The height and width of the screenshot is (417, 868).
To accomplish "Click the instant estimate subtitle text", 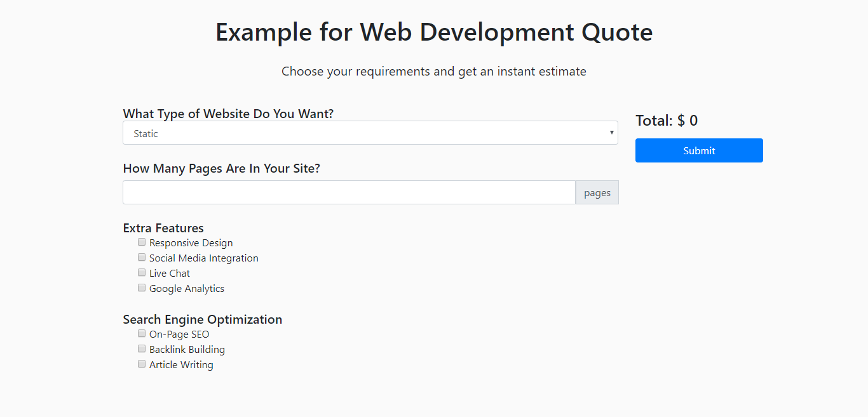I will tap(434, 71).
